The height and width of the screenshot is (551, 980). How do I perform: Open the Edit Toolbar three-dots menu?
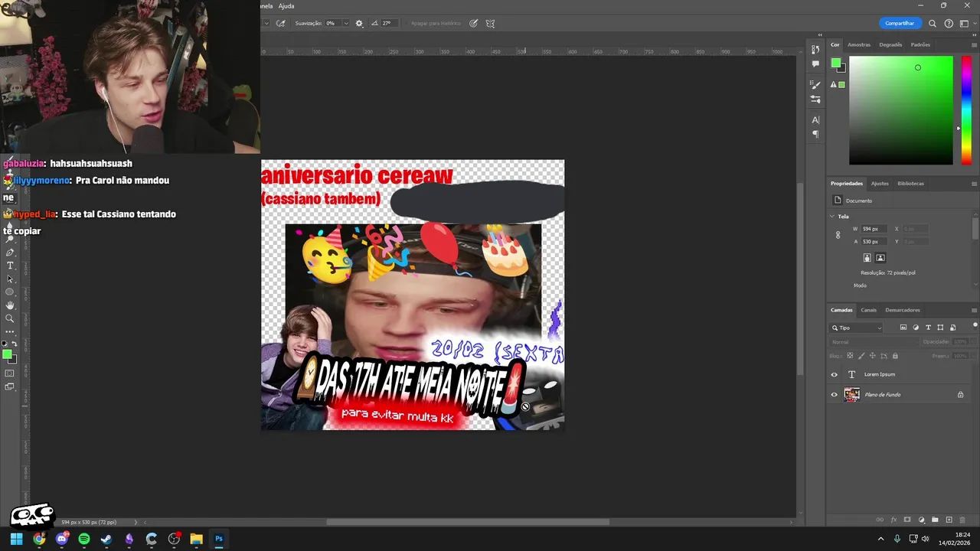coord(10,331)
